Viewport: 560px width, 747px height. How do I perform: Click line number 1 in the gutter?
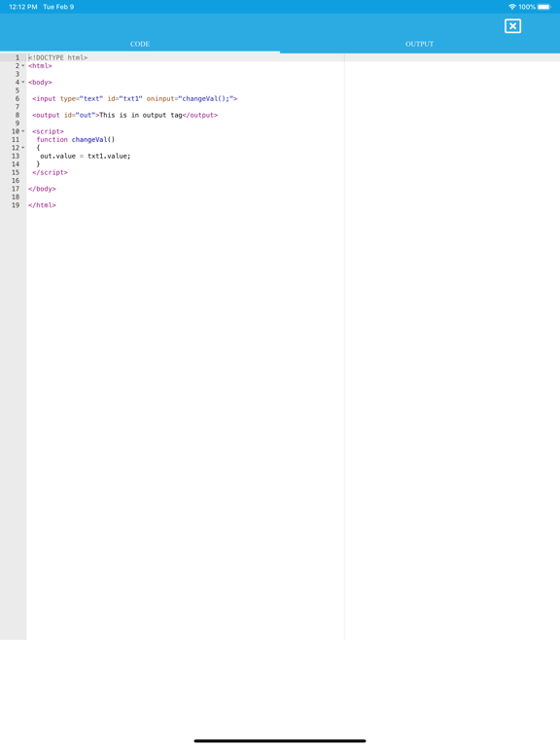[x=17, y=57]
